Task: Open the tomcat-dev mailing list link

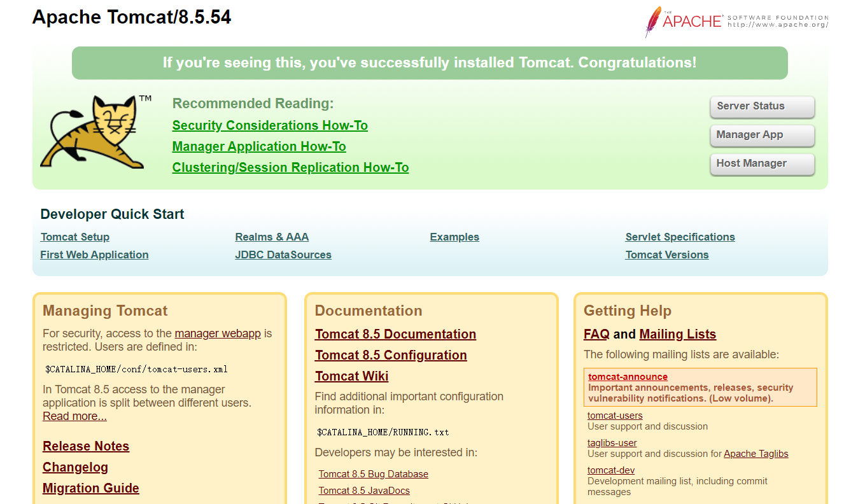Action: tap(611, 470)
